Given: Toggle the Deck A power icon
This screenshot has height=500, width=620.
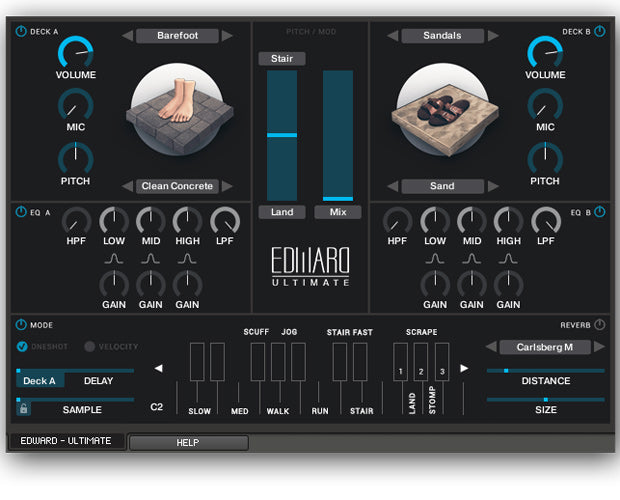Looking at the screenshot, I should pos(21,31).
